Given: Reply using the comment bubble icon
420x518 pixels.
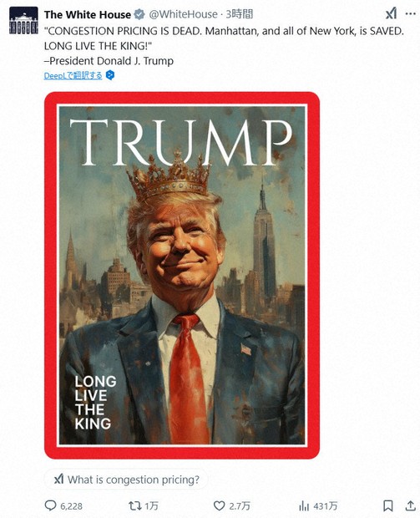Looking at the screenshot, I should [x=50, y=505].
